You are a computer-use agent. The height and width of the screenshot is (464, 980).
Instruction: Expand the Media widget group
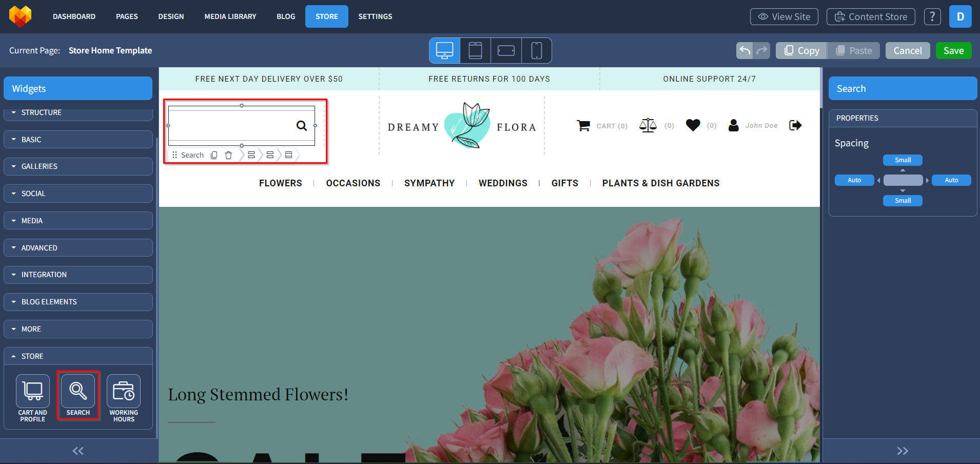(x=78, y=221)
